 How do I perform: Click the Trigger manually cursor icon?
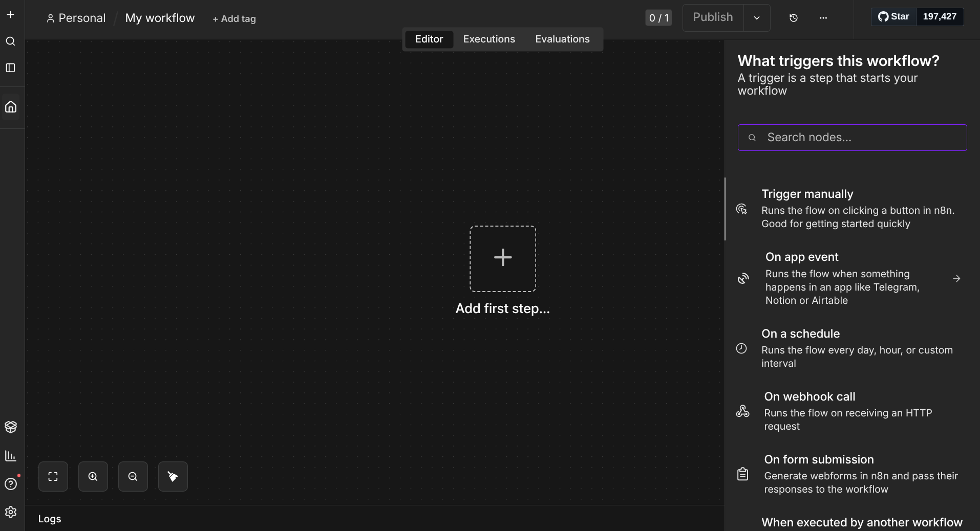[742, 209]
